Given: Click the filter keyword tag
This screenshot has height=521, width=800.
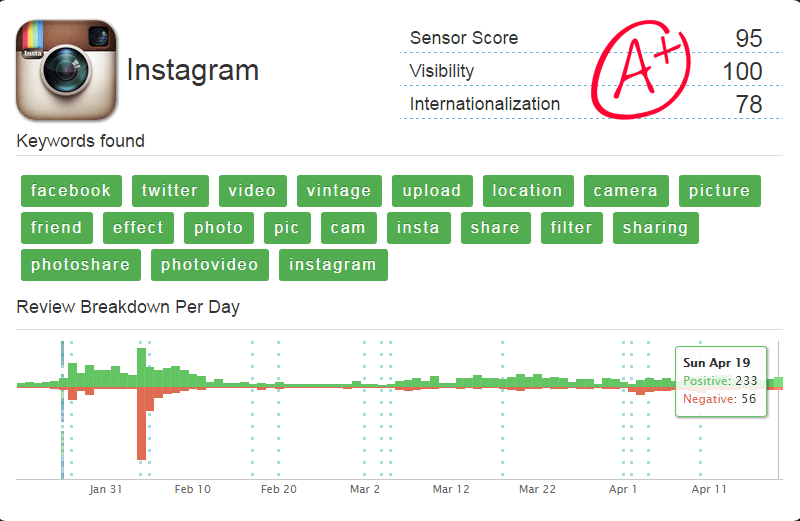Looking at the screenshot, I should coord(572,228).
